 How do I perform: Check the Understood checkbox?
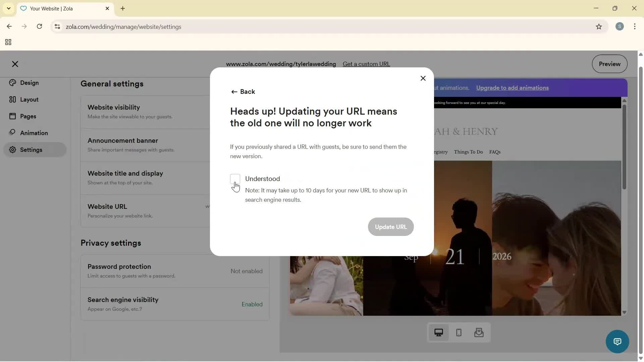pyautogui.click(x=235, y=179)
